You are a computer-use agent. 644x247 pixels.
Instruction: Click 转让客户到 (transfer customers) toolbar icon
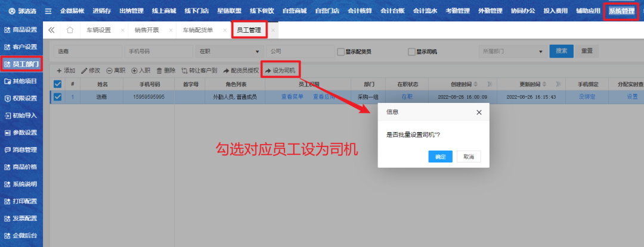click(184, 70)
